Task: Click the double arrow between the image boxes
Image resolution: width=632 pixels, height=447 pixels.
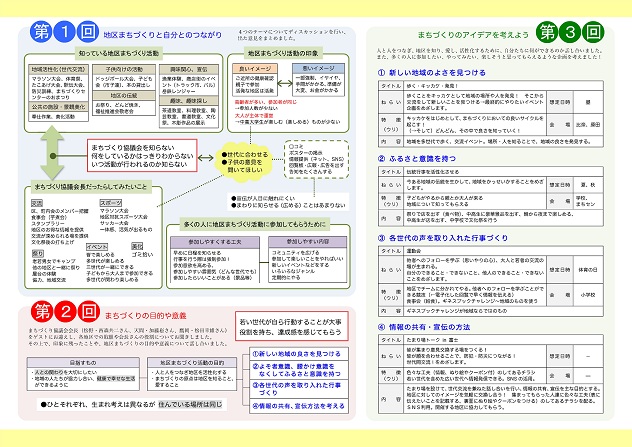Action: 285,84
